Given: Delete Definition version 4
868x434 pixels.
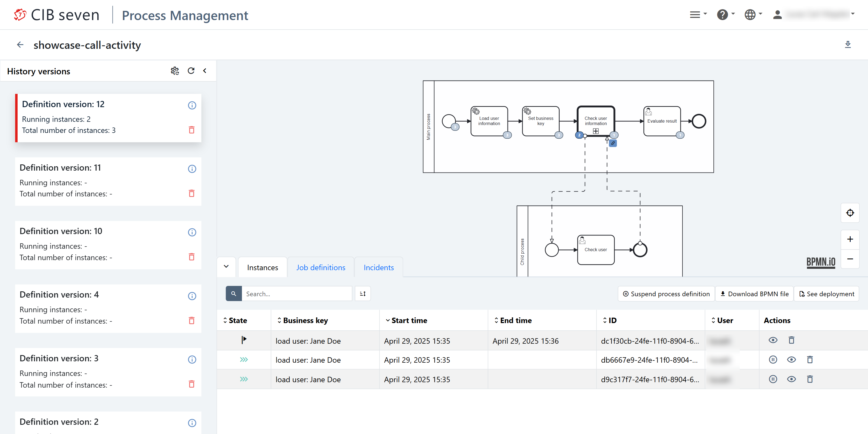Looking at the screenshot, I should coord(192,320).
